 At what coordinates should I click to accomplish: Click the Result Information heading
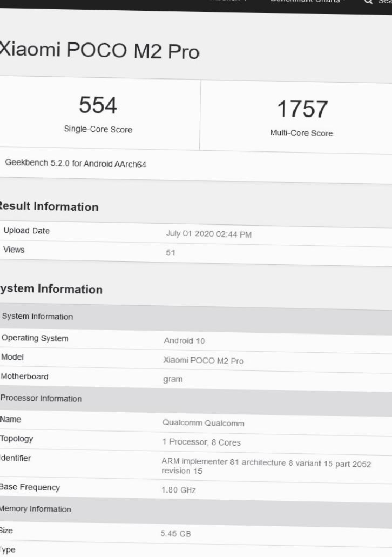click(49, 206)
